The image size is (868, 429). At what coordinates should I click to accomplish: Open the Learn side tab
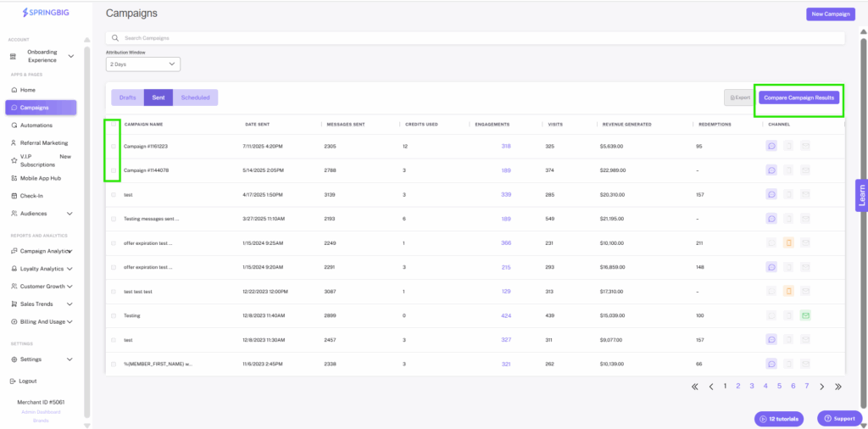(861, 195)
